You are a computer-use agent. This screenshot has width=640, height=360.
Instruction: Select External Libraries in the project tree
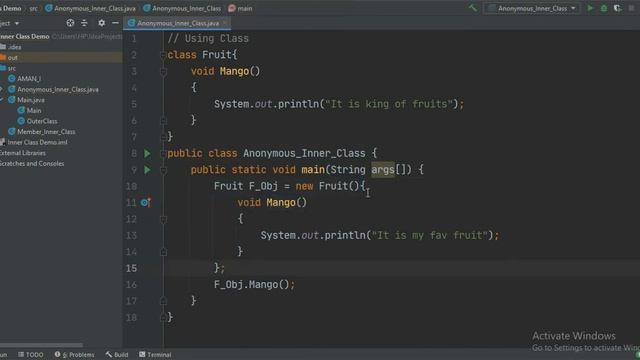point(23,153)
